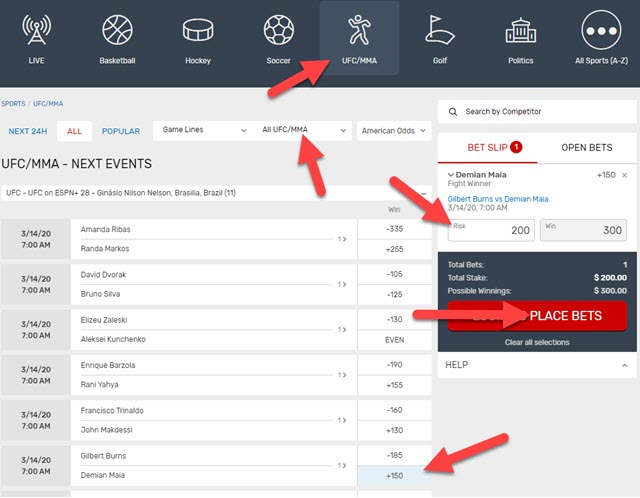
Task: Expand the All UFC/MMA filter dropdown
Action: pos(304,130)
